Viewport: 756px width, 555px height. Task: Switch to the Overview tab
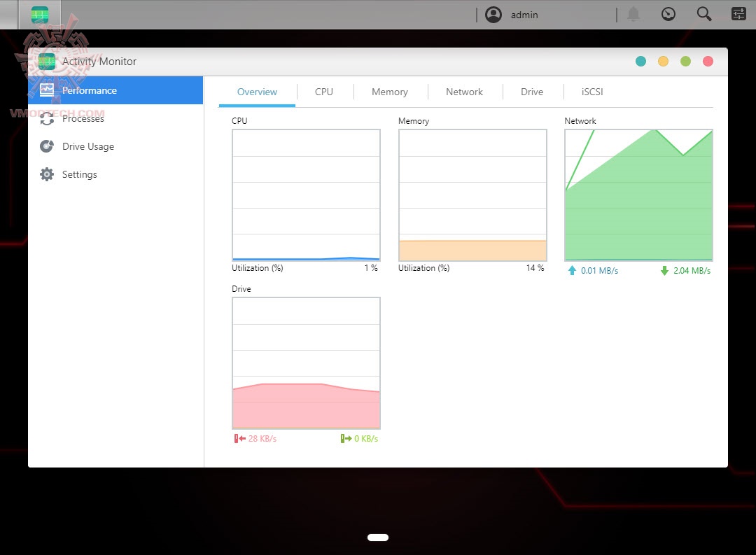(x=257, y=92)
